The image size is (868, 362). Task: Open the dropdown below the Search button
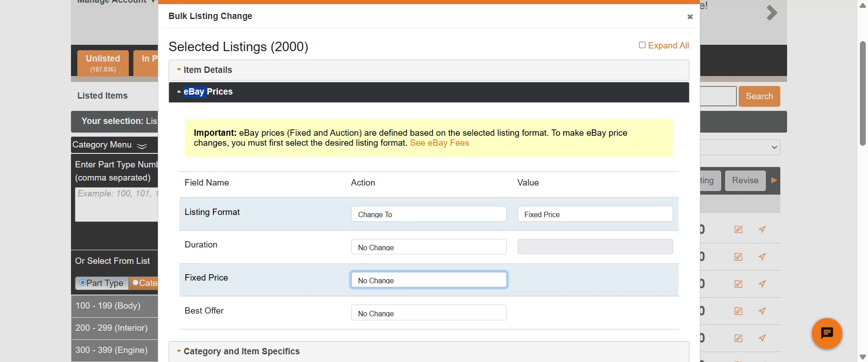click(740, 147)
